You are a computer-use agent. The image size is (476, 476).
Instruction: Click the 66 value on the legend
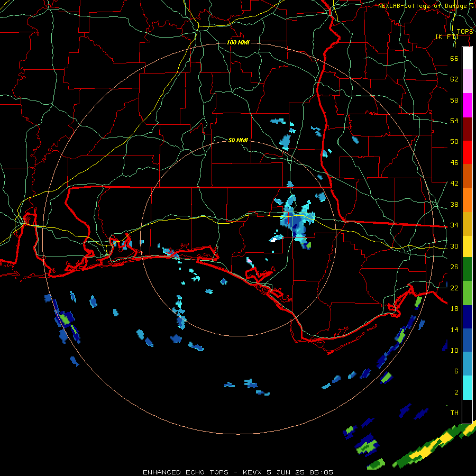[454, 58]
